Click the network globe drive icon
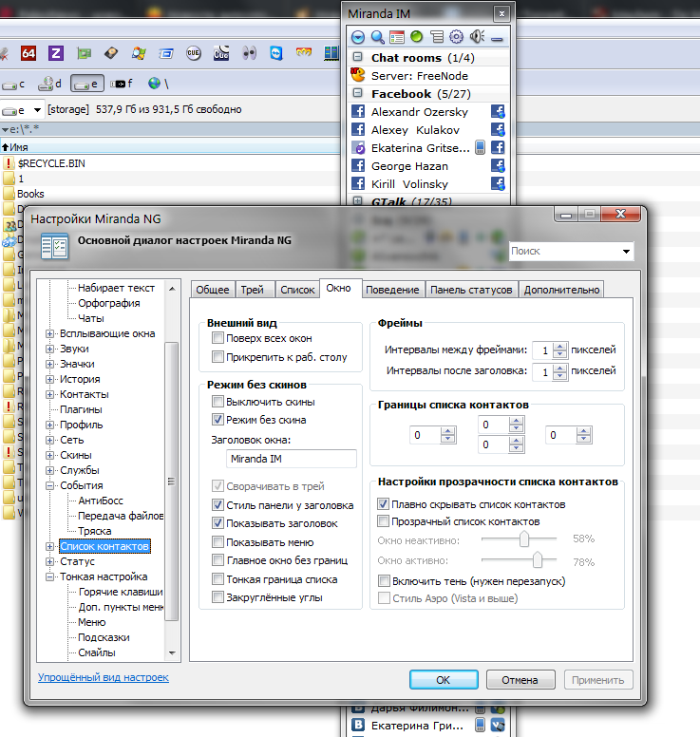The image size is (700, 737). tap(154, 84)
